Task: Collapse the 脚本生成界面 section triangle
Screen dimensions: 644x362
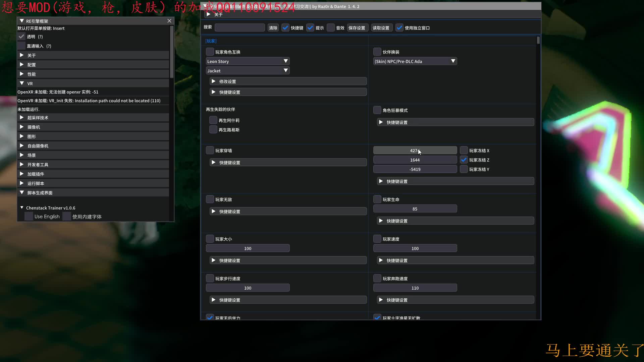Action: click(x=22, y=192)
